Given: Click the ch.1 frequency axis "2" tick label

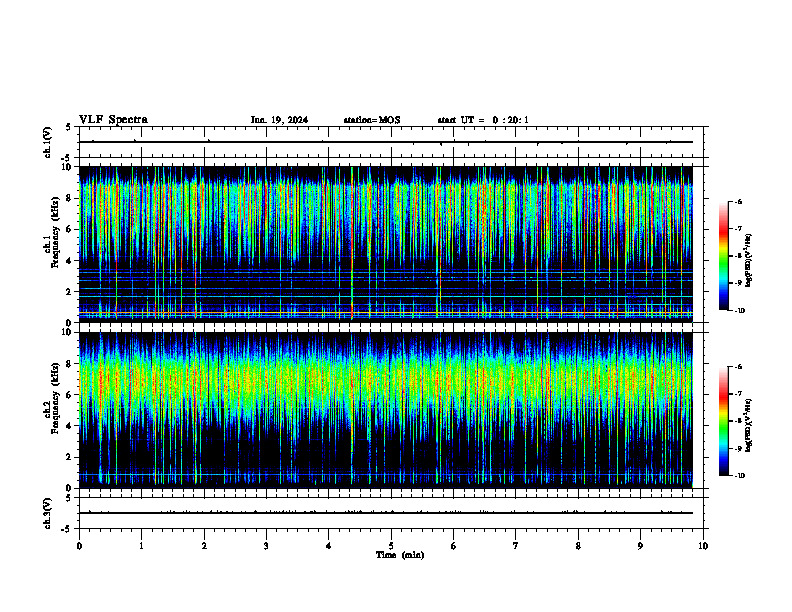Looking at the screenshot, I should [70, 292].
